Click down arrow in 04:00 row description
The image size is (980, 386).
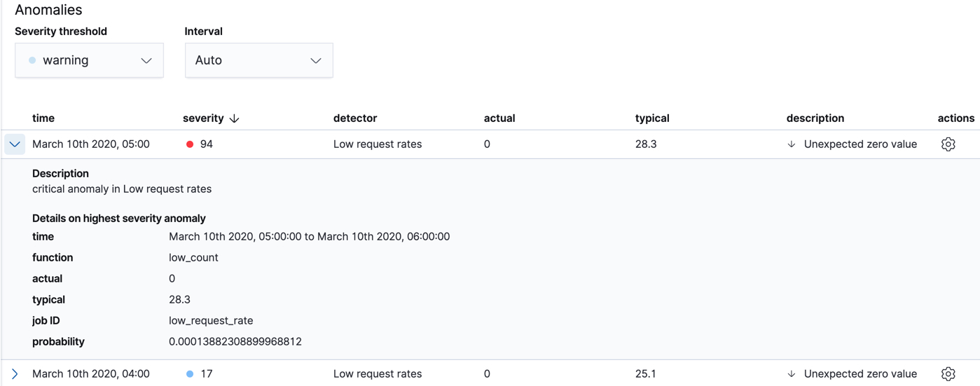click(792, 374)
